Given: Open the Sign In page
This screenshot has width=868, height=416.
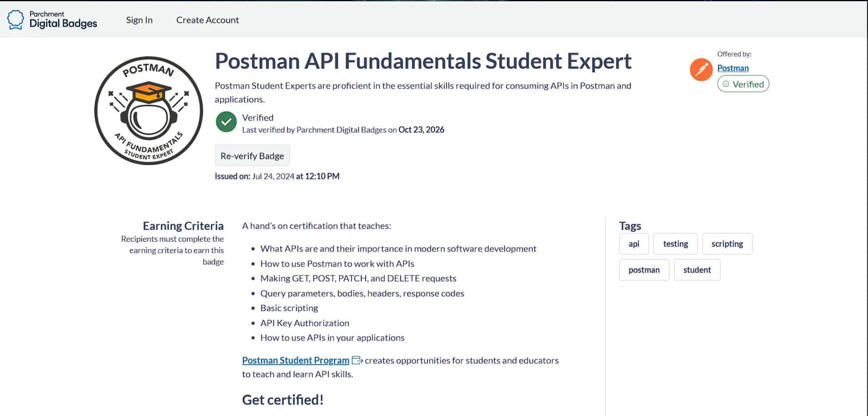Looking at the screenshot, I should [x=139, y=20].
